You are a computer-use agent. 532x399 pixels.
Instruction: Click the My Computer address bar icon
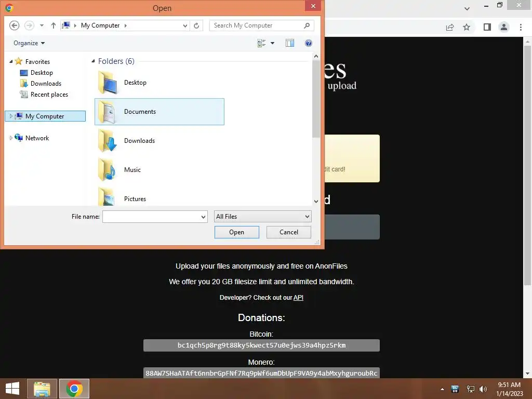click(x=66, y=25)
